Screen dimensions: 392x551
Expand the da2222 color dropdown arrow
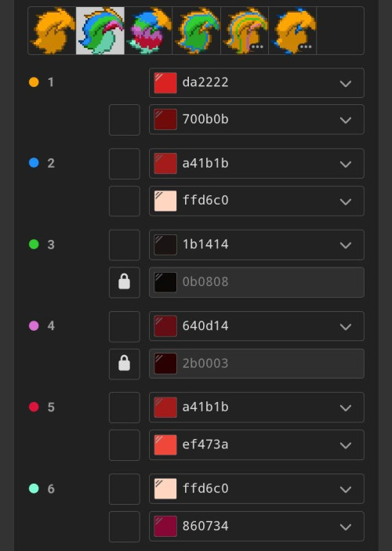click(x=346, y=84)
